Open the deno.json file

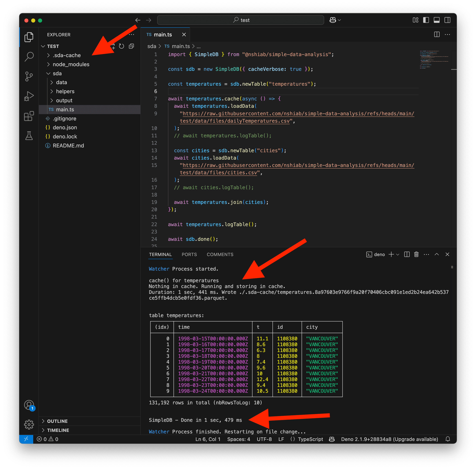coord(65,127)
